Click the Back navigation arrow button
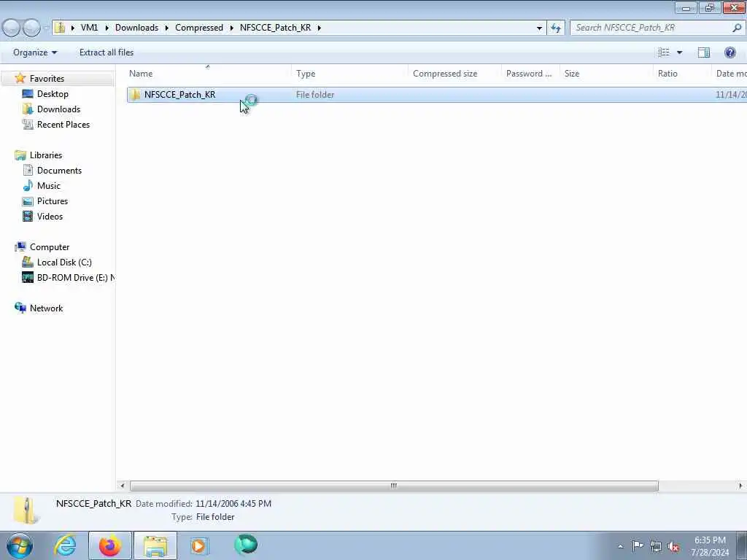This screenshot has width=747, height=560. [x=12, y=28]
